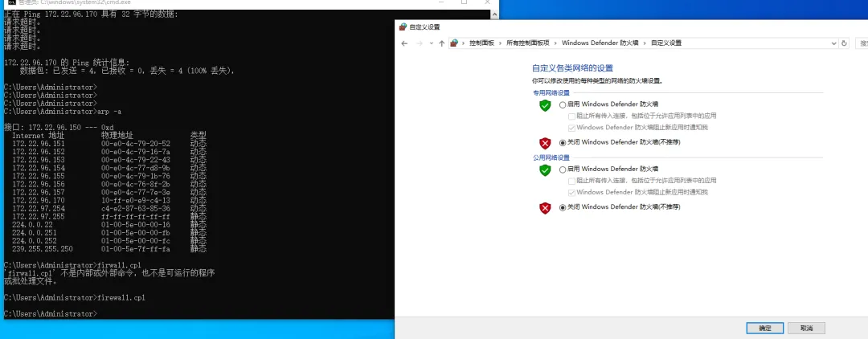Viewport: 868px width, 339px height.
Task: Expand chevron after Windows Defender 防火墙 breadcrumb
Action: (x=645, y=43)
